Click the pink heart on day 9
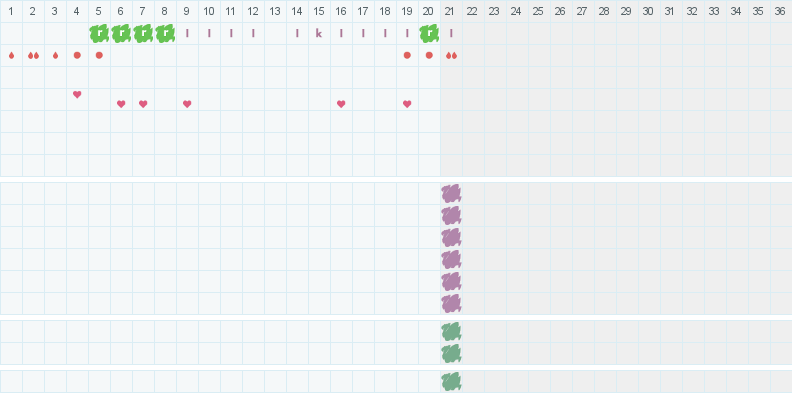The image size is (792, 393). pyautogui.click(x=187, y=104)
